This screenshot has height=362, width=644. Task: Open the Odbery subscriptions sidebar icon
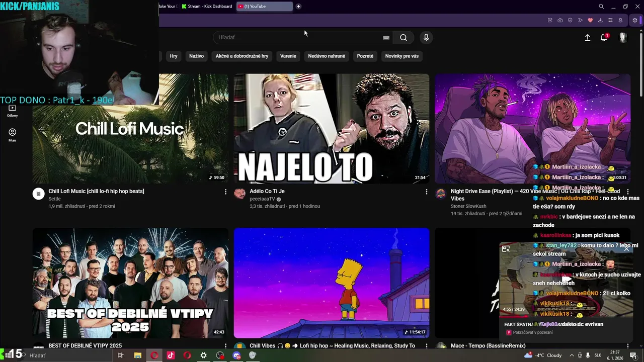(13, 111)
